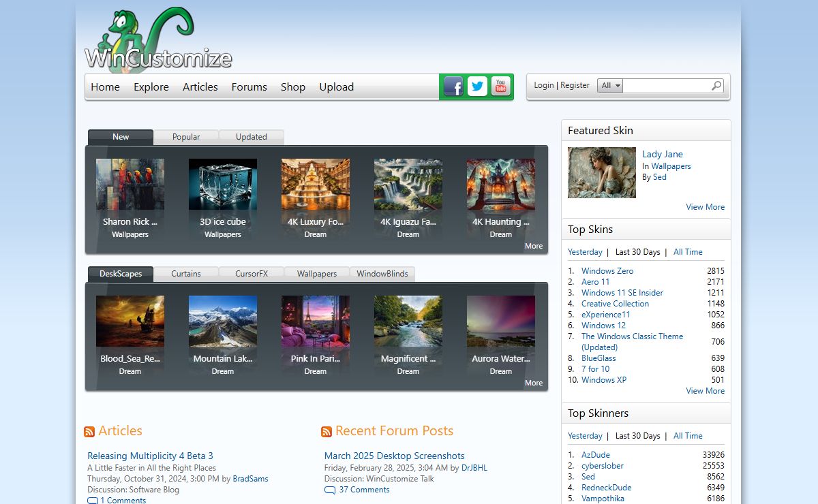
Task: Open the 4K Haunting thumbnail
Action: 501,185
